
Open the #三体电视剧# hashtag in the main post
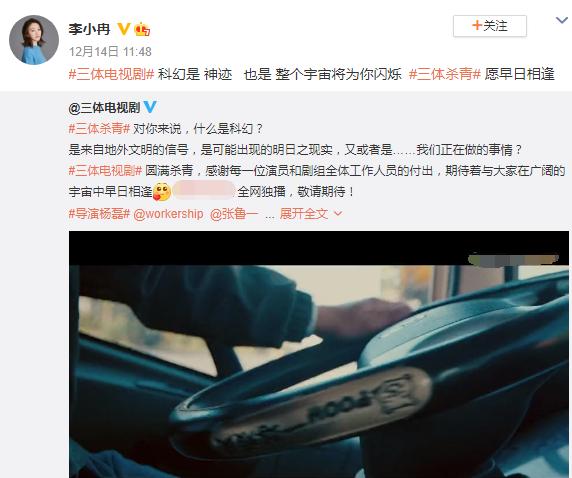[112, 74]
